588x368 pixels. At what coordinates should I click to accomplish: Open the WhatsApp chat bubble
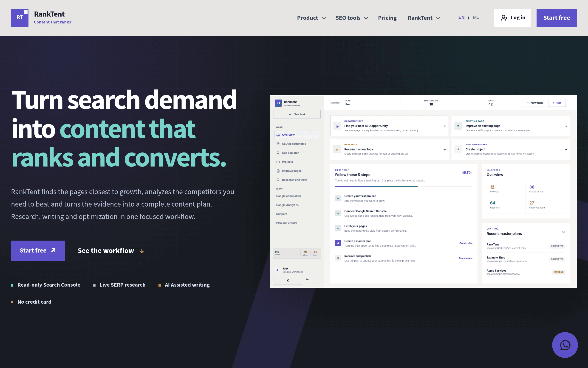coord(565,345)
